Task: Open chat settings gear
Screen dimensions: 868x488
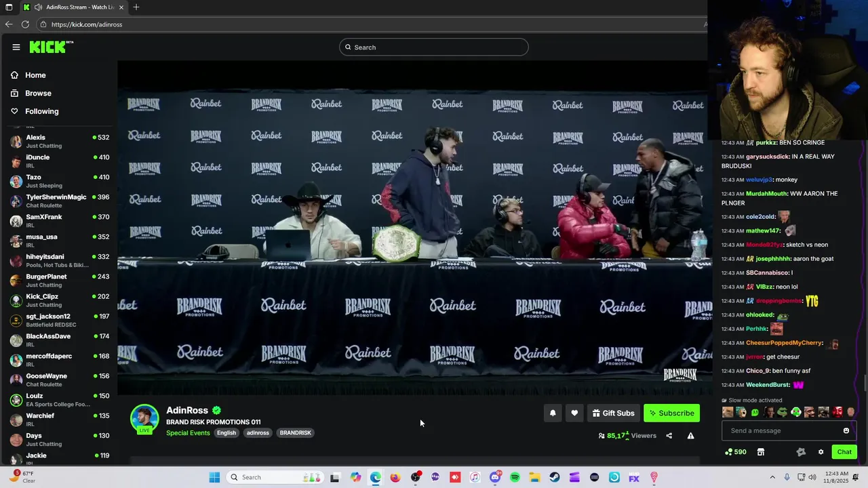Action: pos(821,452)
